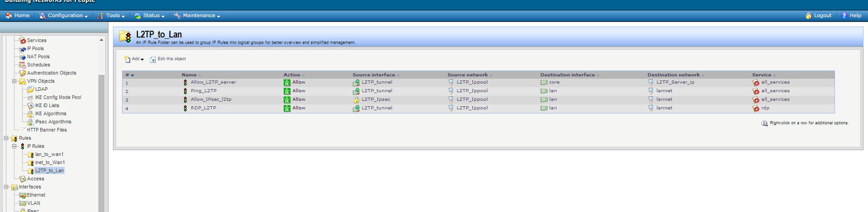
Task: Select Ethernet under Interfaces
Action: [x=36, y=195]
